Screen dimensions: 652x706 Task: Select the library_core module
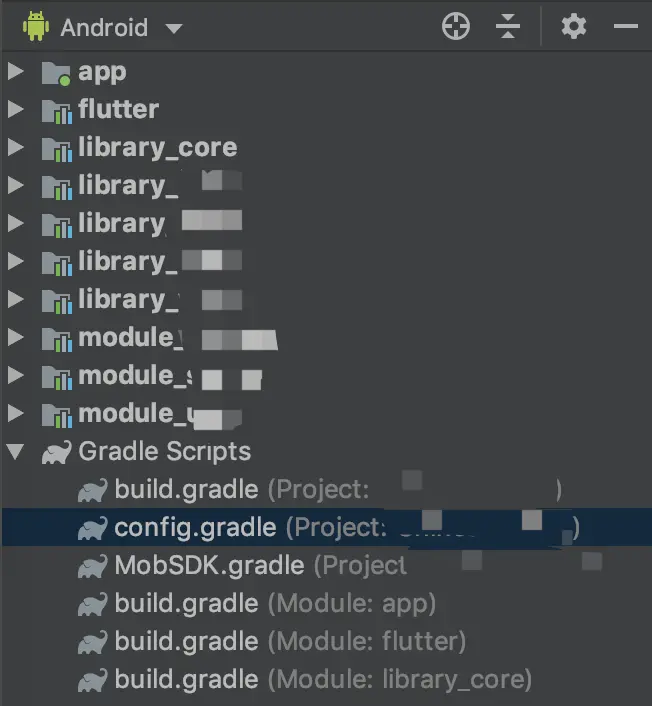[x=157, y=147]
